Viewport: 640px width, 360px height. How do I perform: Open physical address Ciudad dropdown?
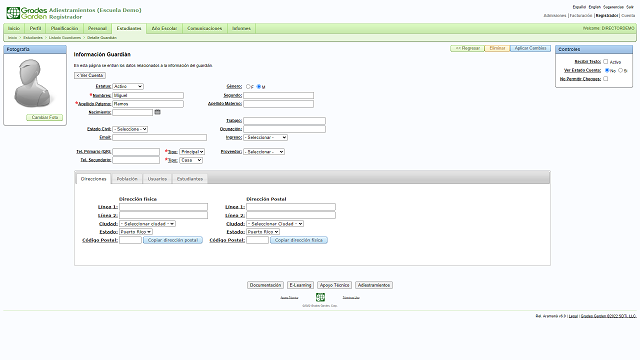coord(147,224)
